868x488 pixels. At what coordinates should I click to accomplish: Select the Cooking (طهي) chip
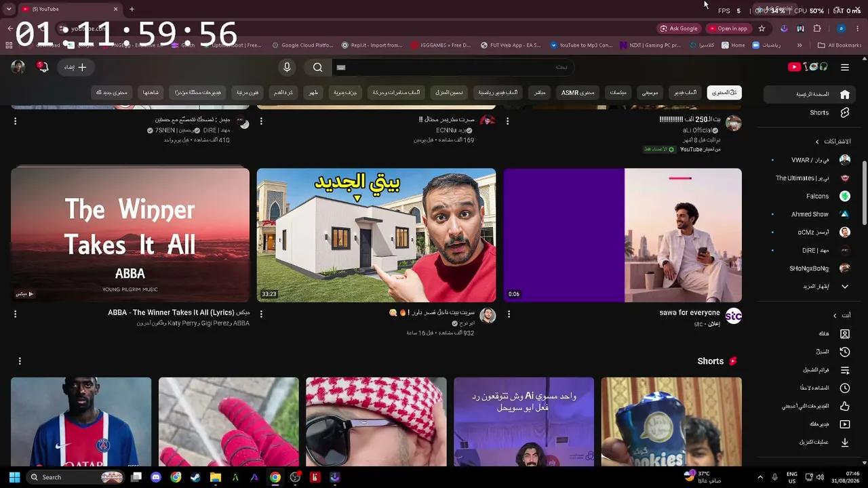click(x=314, y=92)
